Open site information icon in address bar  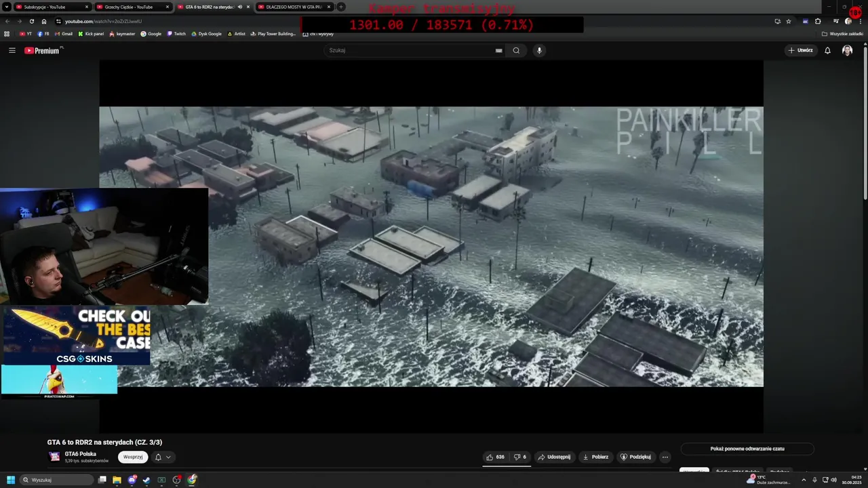click(x=58, y=21)
